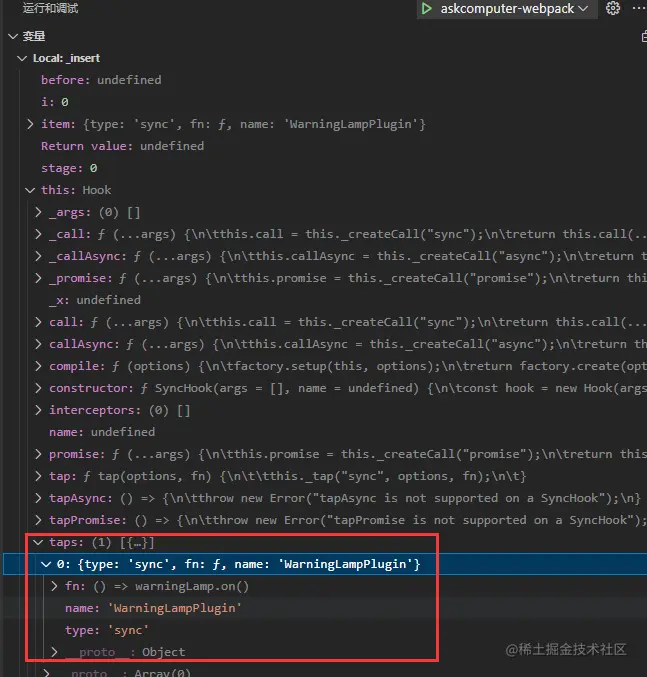Select the name: undefined row under Hook
This screenshot has height=677, width=647.
[x=102, y=432]
